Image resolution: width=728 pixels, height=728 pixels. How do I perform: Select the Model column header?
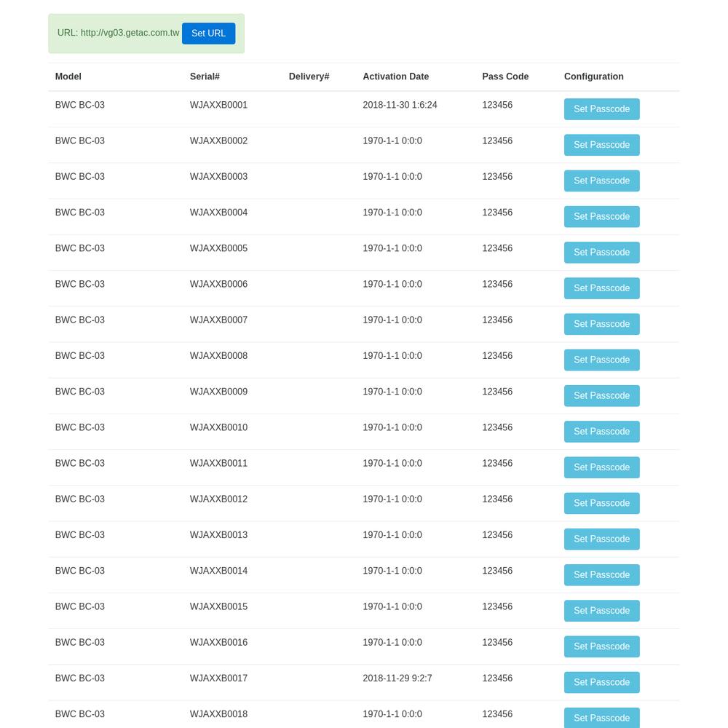click(x=68, y=76)
